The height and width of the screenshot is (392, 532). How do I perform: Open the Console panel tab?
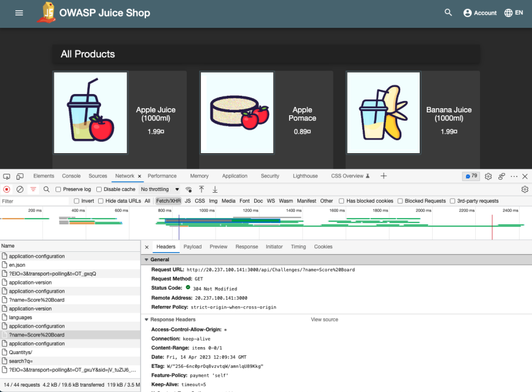tap(71, 176)
